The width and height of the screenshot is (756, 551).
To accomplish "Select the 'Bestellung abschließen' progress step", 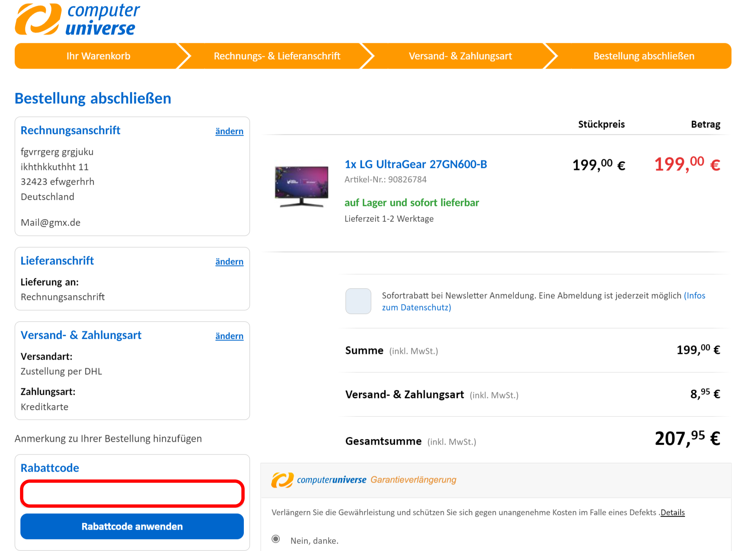I will [644, 56].
